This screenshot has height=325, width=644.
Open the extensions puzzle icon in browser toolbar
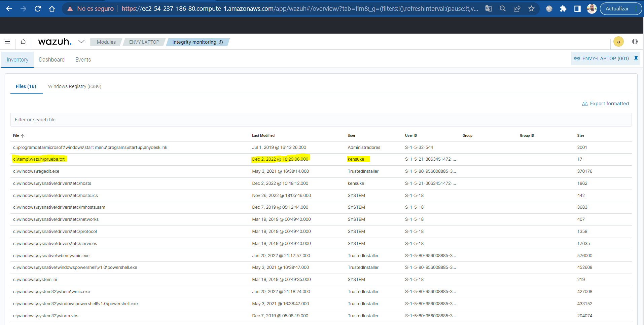(563, 9)
